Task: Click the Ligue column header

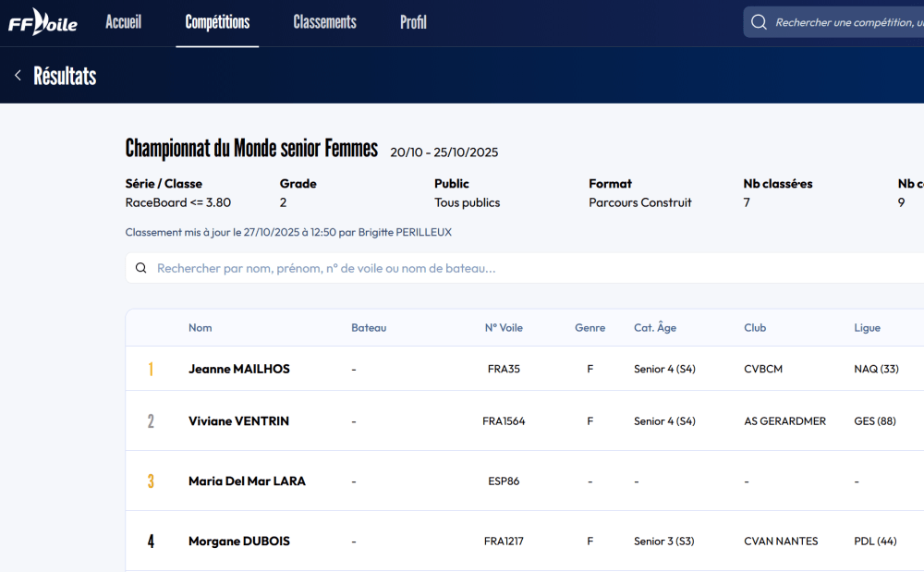Action: coord(867,328)
